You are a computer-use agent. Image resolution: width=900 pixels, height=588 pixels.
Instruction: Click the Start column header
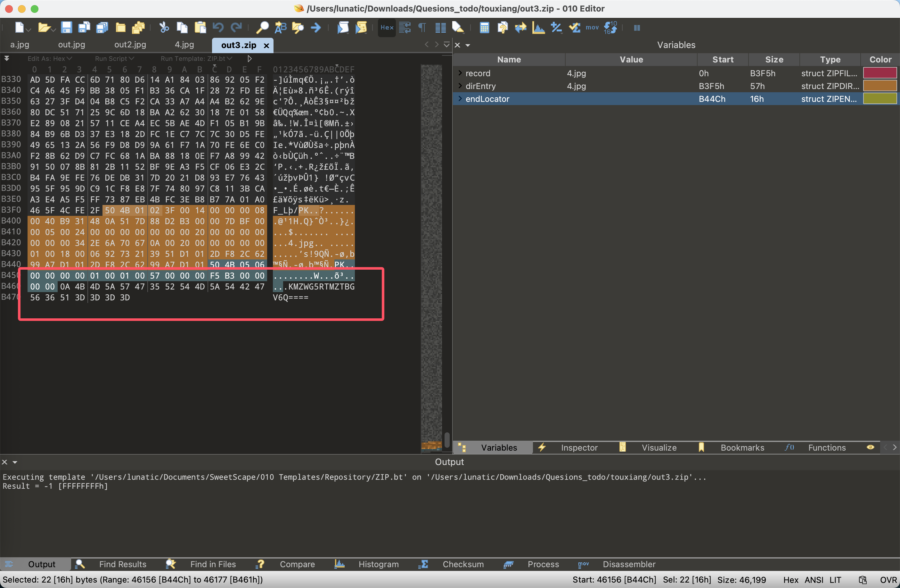click(x=723, y=59)
